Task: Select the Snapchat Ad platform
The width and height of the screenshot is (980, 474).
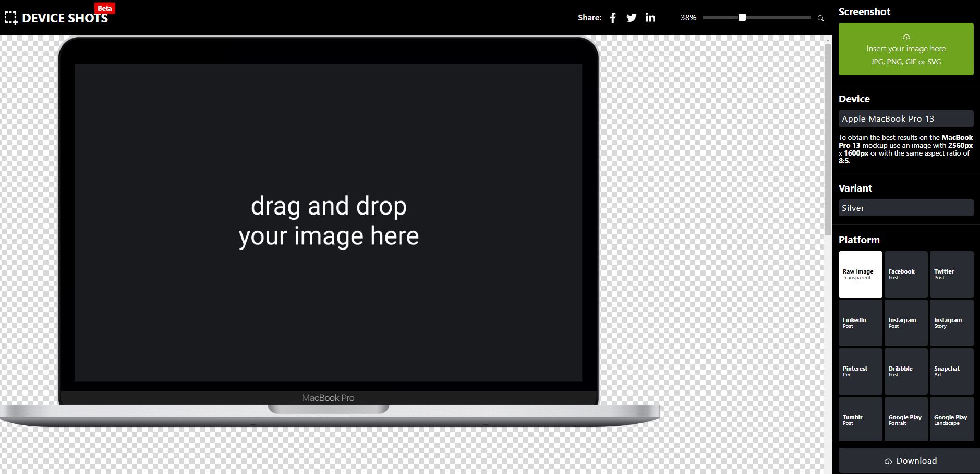Action: [x=951, y=371]
